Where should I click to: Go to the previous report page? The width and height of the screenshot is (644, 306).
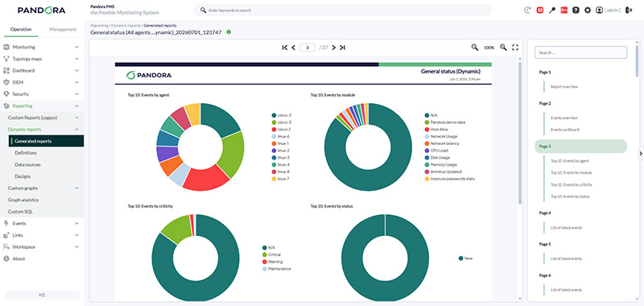coord(293,48)
